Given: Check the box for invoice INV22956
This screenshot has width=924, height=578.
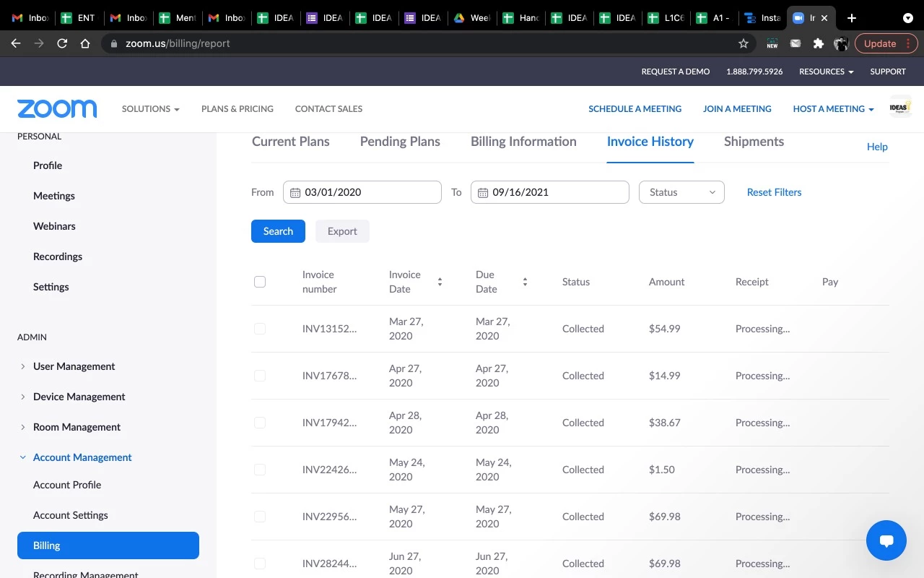Looking at the screenshot, I should tap(260, 517).
